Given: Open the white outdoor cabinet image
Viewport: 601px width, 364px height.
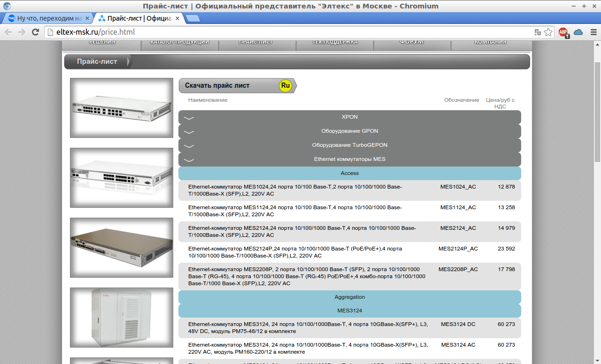Looking at the screenshot, I should click(x=122, y=318).
